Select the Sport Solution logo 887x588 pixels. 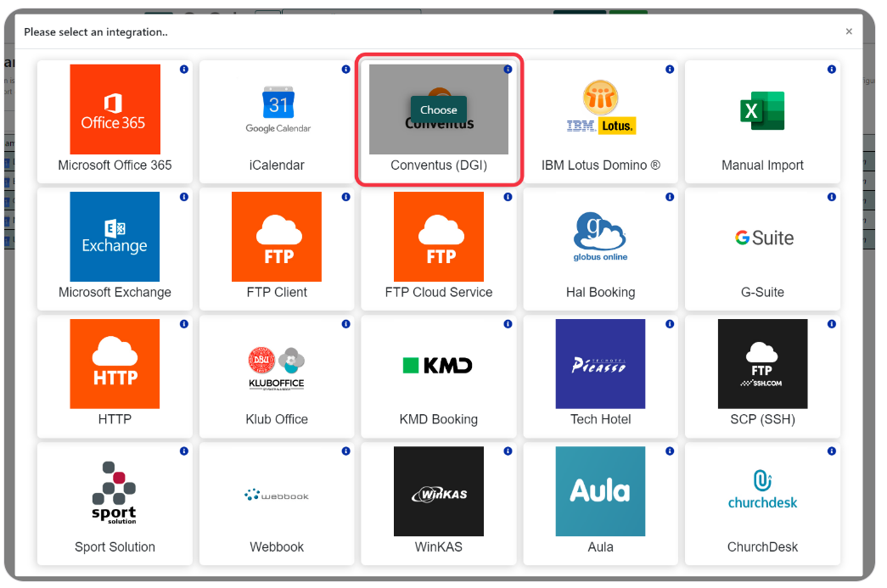pos(115,491)
